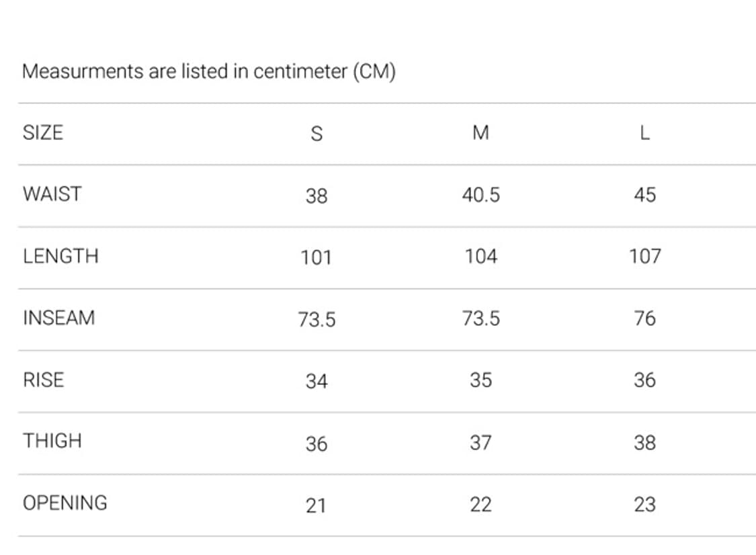Viewport: 756px width, 555px height.
Task: Select the L size column header
Action: 644,133
